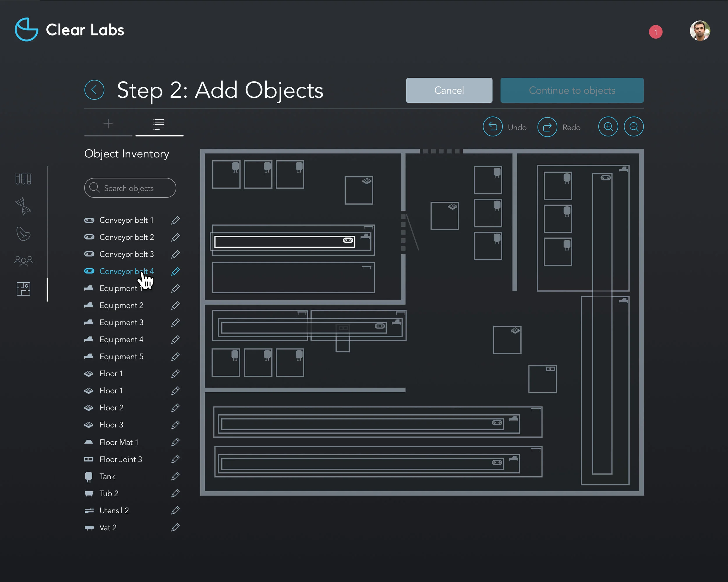Click the Redo icon

click(547, 127)
